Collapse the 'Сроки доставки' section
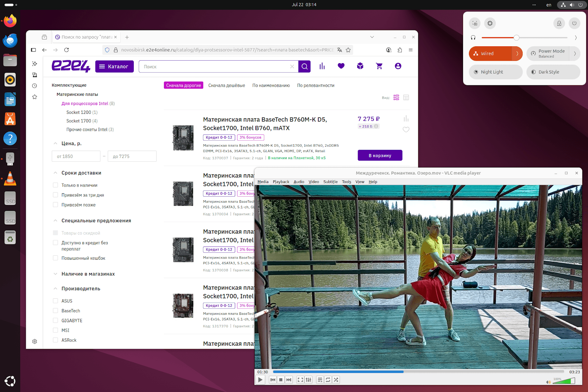This screenshot has width=588, height=392. [x=55, y=173]
